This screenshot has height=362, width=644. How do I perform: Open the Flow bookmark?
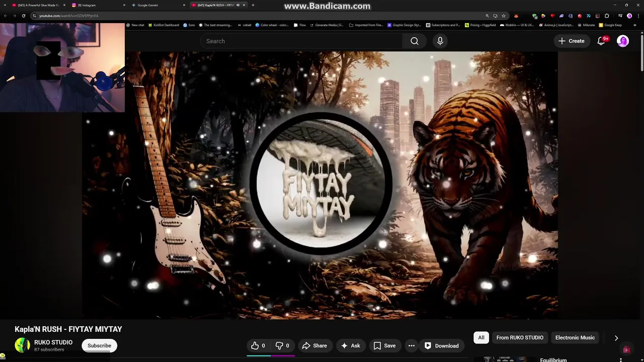(x=300, y=25)
